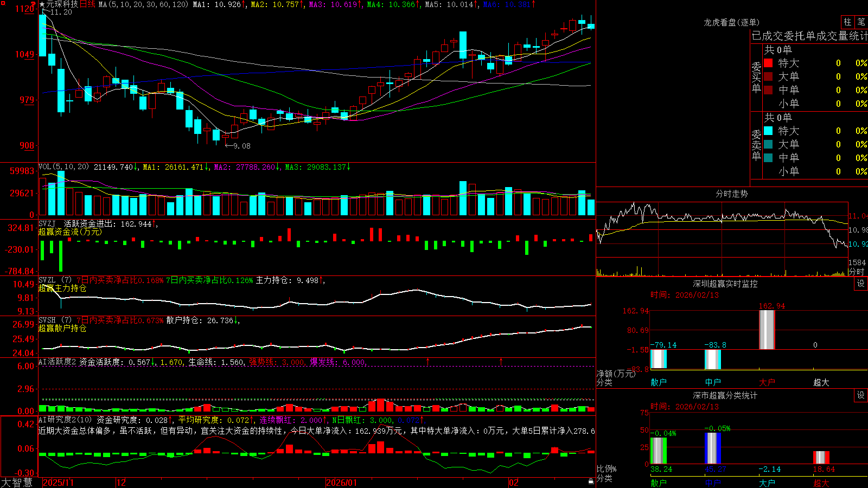Click the ←11.20 high price annotation
Viewport: 868px width, 488px height.
(56, 12)
